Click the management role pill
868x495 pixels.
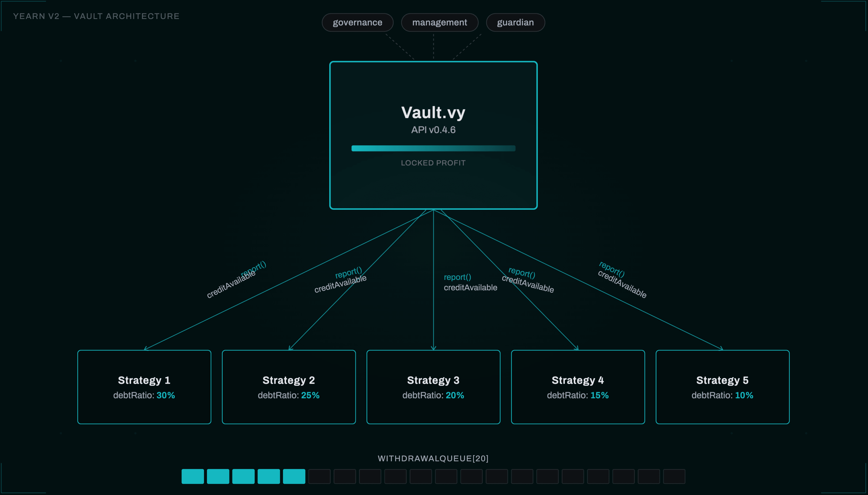(439, 22)
